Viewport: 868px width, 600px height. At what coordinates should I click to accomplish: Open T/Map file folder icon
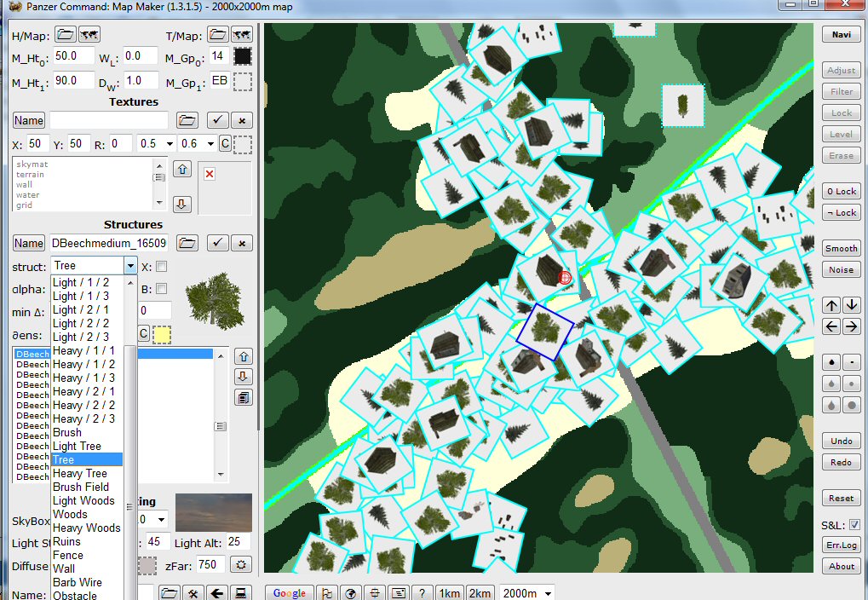point(218,35)
